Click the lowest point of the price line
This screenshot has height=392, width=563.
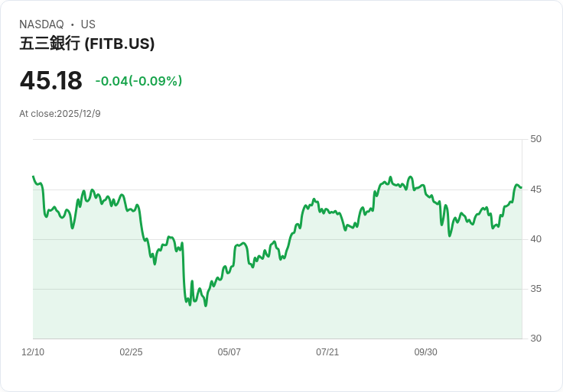pos(206,306)
